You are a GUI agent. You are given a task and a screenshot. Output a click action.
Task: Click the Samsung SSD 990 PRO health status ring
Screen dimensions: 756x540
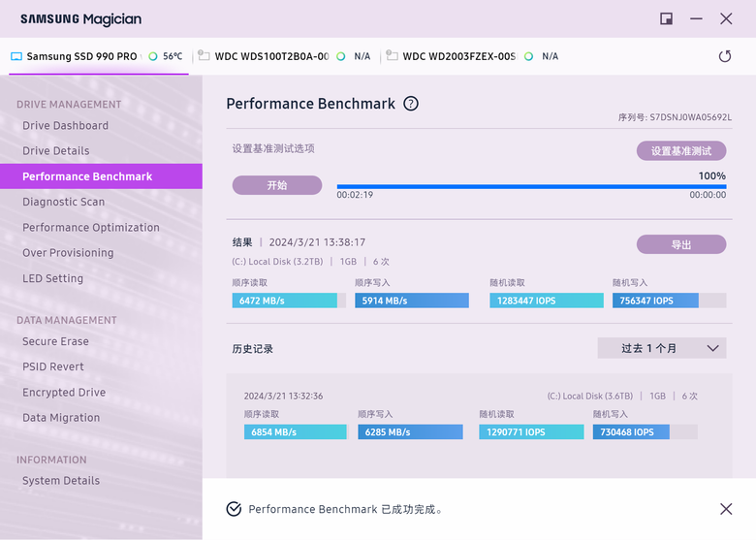tap(153, 56)
